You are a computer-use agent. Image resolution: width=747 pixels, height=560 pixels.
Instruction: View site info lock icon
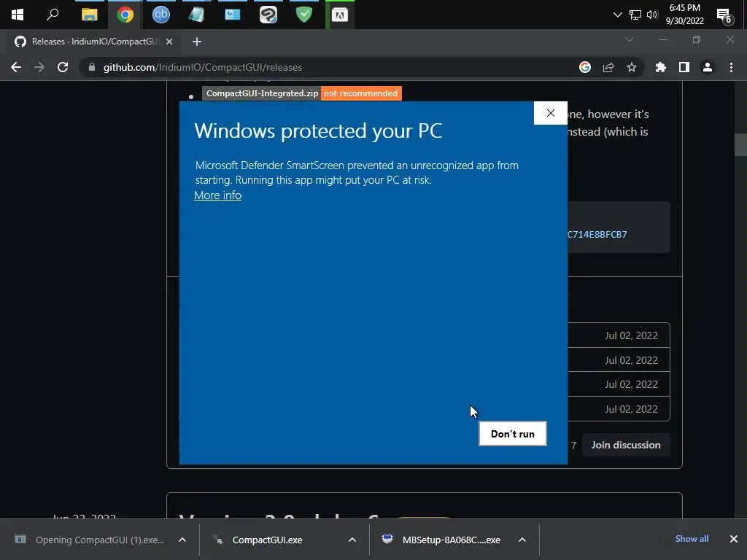tap(92, 67)
